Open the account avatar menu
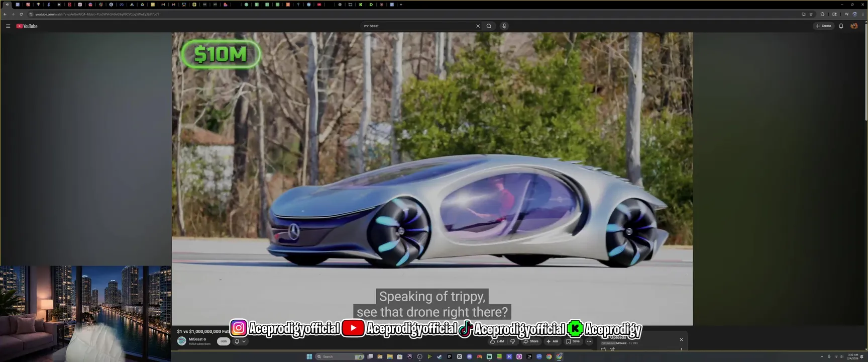Screen dimensions: 868x362 (x=854, y=26)
